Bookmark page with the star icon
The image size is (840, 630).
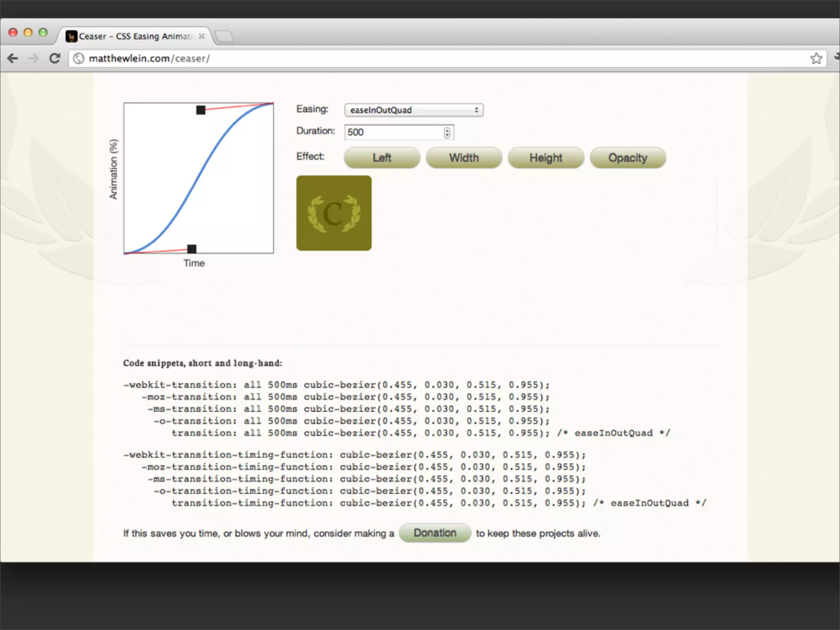coord(816,59)
